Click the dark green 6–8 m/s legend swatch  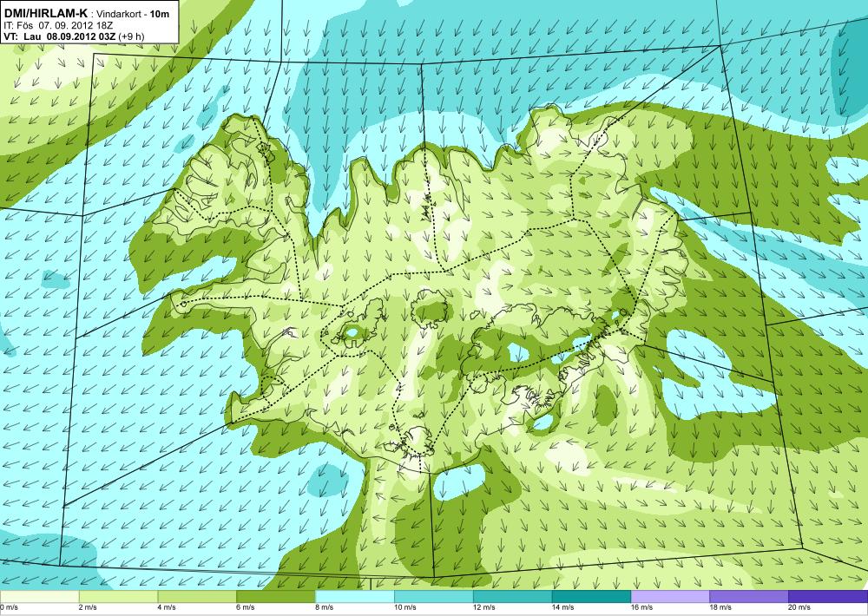pyautogui.click(x=276, y=597)
